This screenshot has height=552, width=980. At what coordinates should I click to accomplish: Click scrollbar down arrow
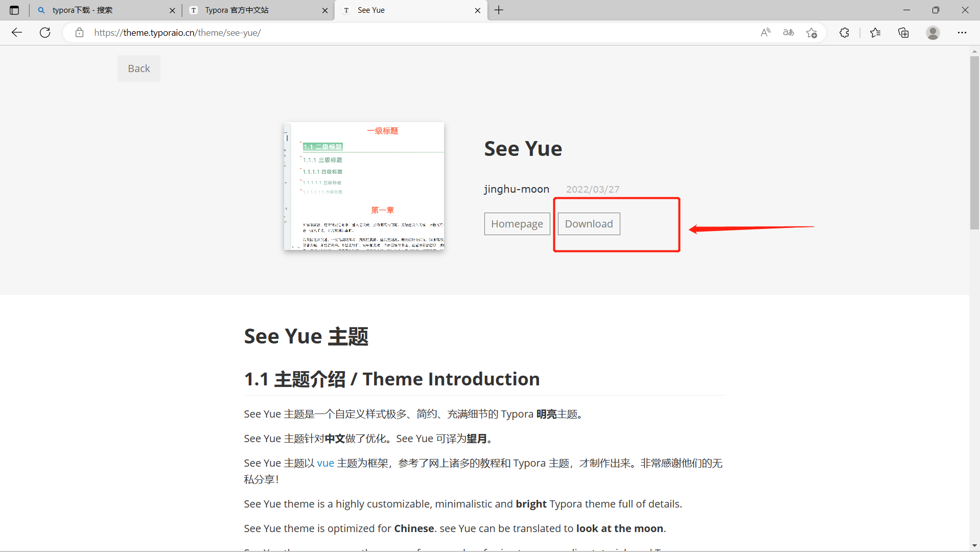[x=974, y=545]
